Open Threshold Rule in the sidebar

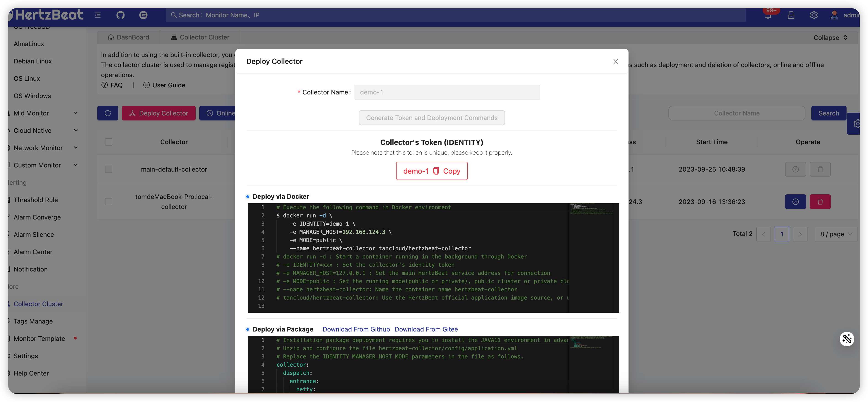coord(36,200)
